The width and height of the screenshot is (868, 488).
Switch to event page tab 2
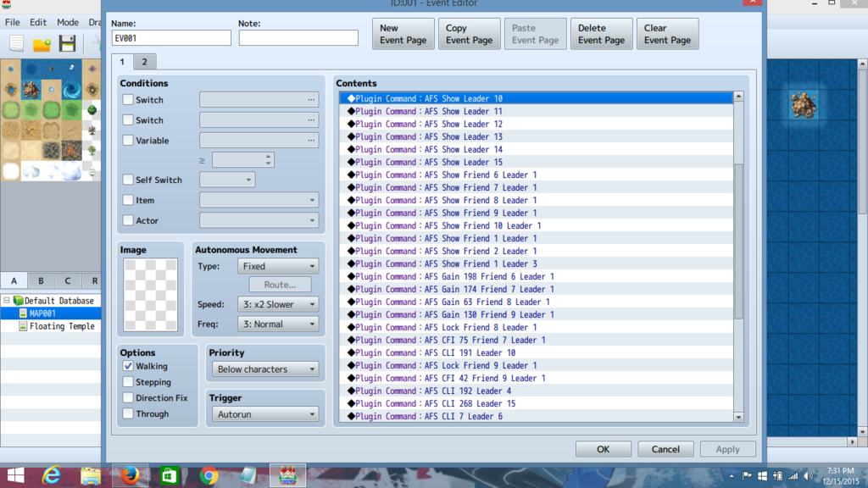144,61
